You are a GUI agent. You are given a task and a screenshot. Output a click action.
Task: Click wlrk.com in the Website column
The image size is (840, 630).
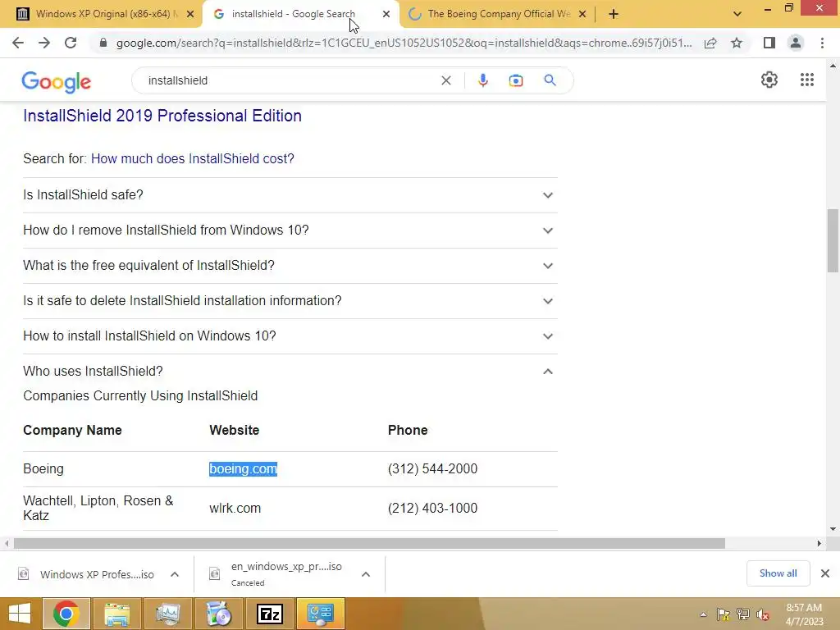tap(235, 508)
